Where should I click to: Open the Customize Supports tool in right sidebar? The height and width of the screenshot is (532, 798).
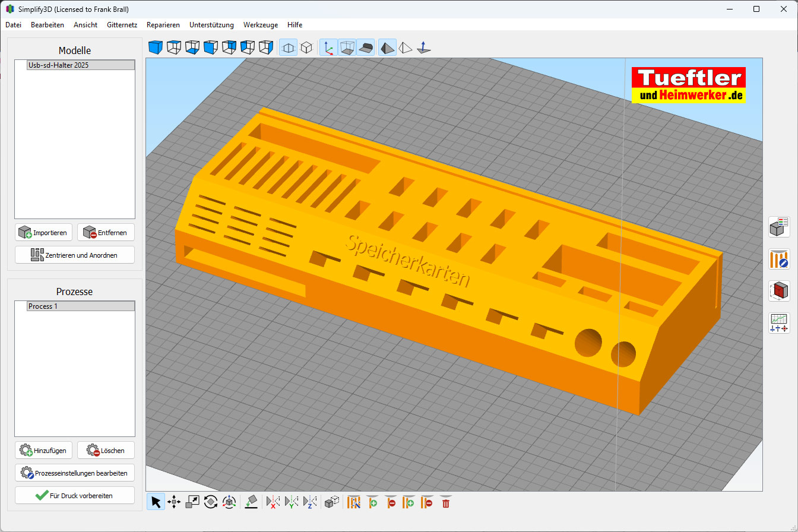[x=778, y=259]
